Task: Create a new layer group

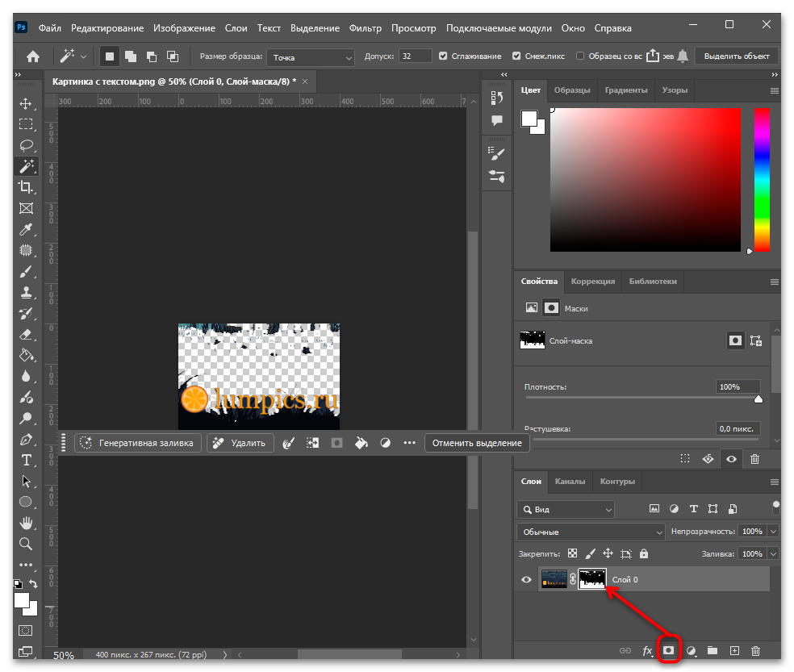Action: click(x=713, y=651)
